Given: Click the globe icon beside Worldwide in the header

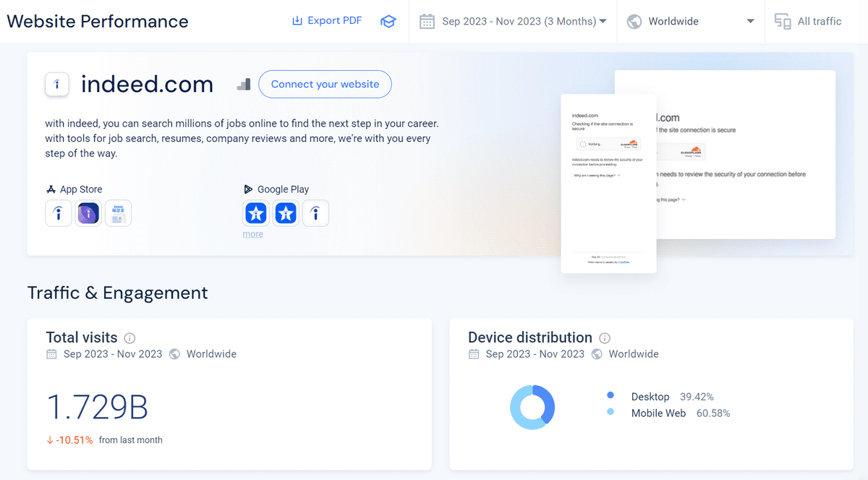Looking at the screenshot, I should pos(634,22).
